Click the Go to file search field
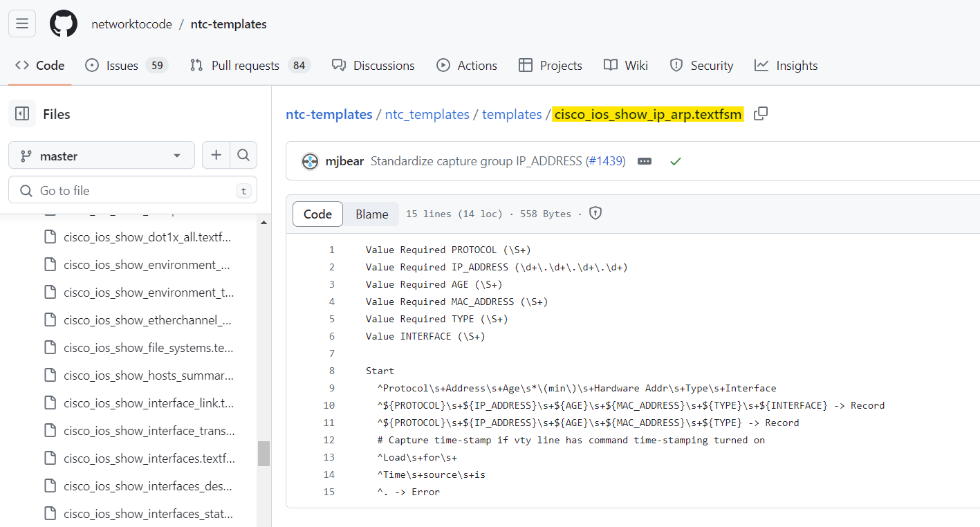 (133, 189)
